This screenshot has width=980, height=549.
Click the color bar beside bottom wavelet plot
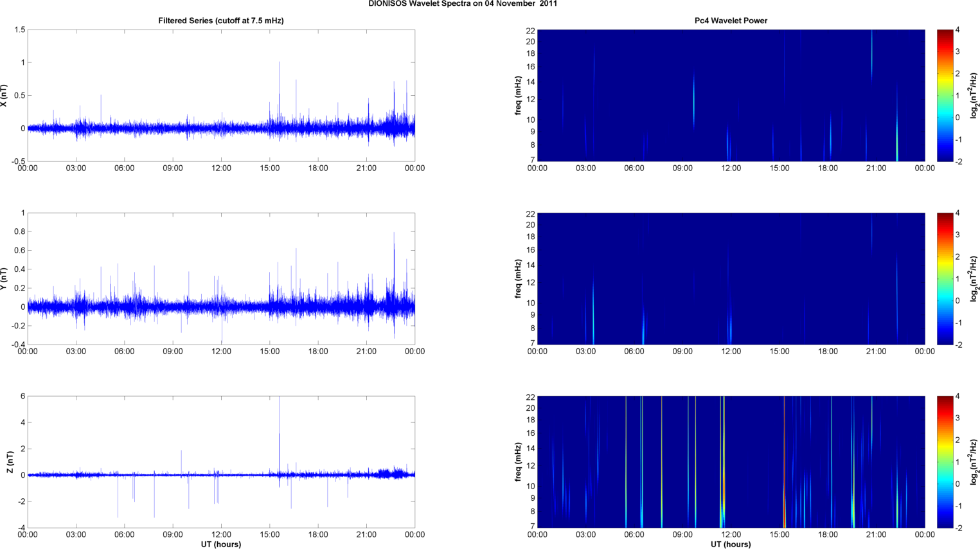[x=945, y=462]
